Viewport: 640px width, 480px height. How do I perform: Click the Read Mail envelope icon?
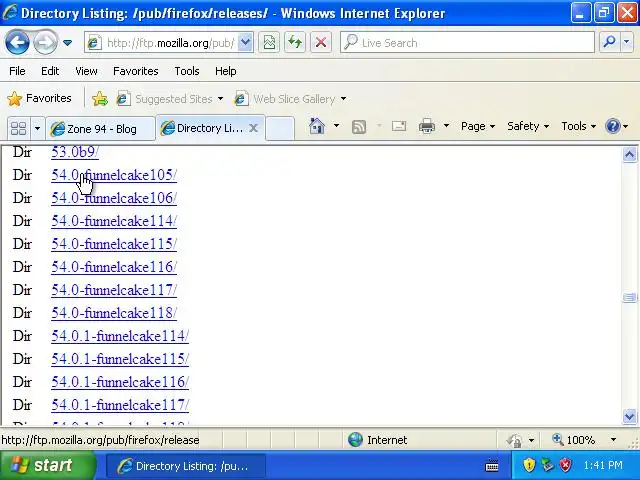pos(399,126)
